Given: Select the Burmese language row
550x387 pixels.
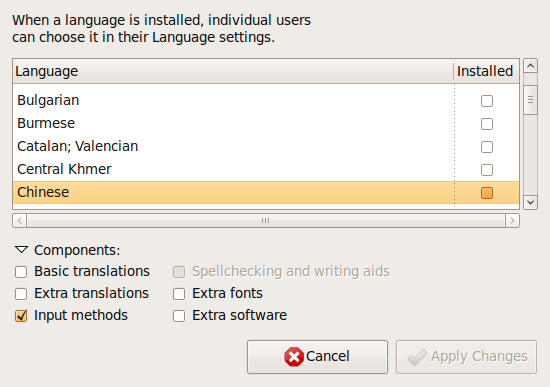Looking at the screenshot, I should [266, 124].
